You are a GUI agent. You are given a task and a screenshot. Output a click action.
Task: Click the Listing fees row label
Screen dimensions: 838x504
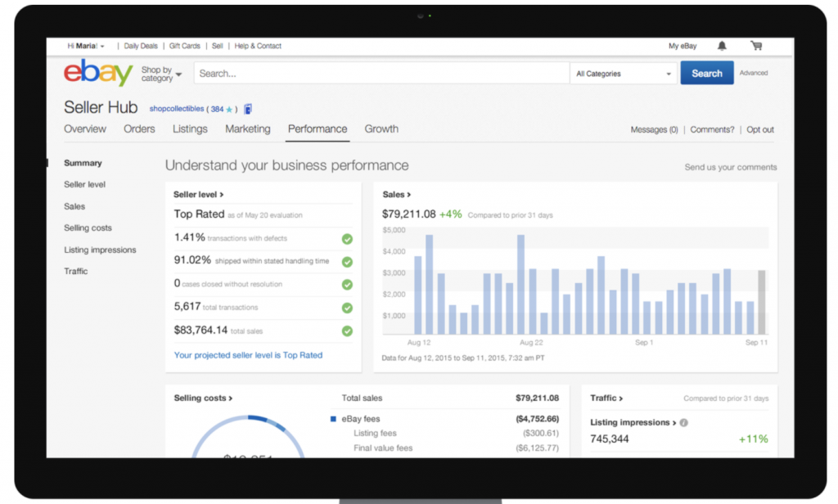pos(375,434)
